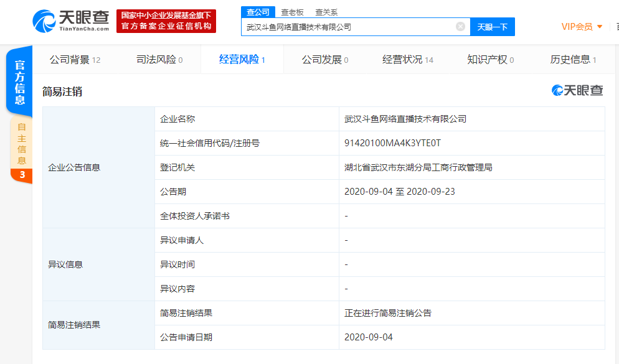The height and width of the screenshot is (364, 619).
Task: Click the 统一社会信用代码/注册号 label
Action: tap(210, 143)
